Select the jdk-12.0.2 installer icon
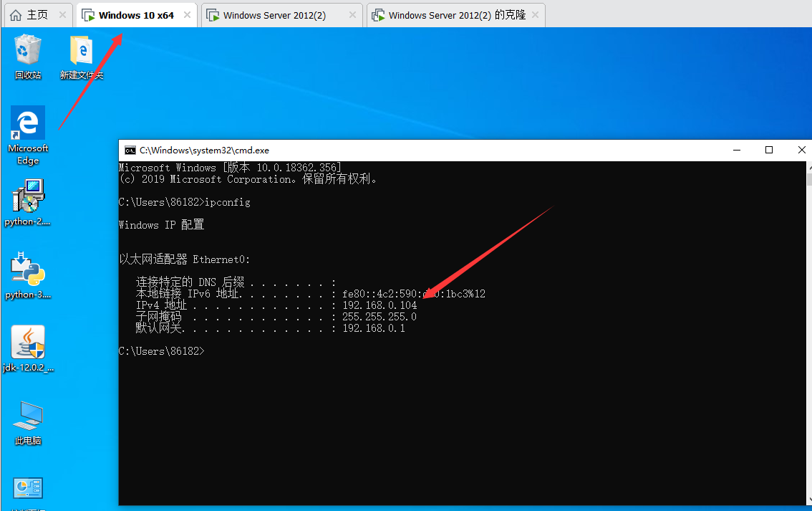Screen dimensions: 812x511 [28, 348]
